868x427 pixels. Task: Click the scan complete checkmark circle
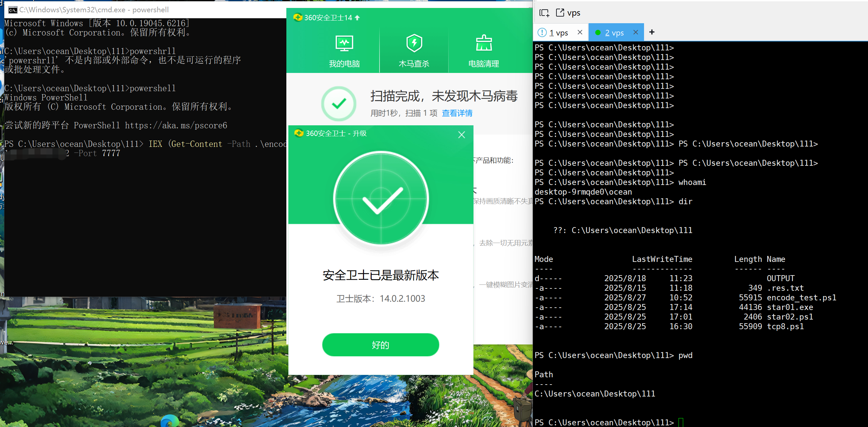pos(339,103)
